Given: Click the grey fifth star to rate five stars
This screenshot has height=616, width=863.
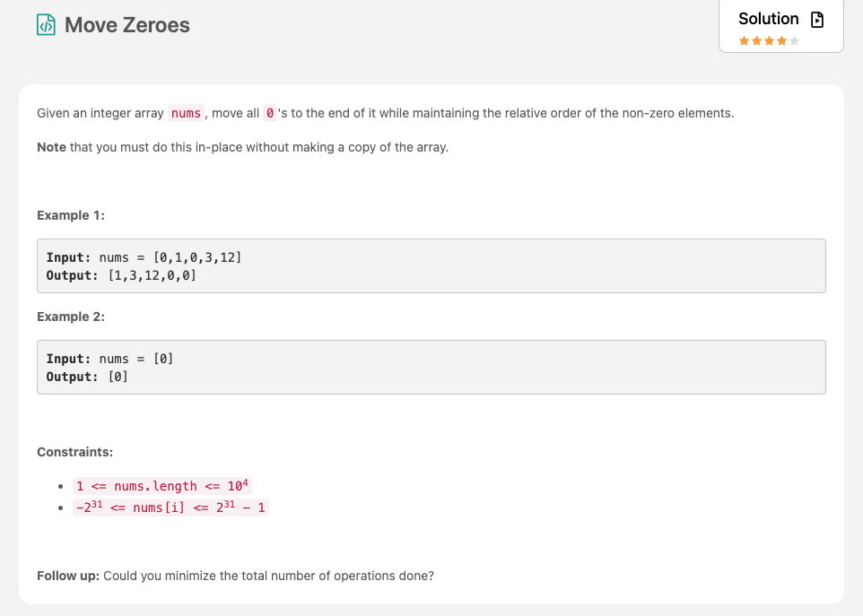Looking at the screenshot, I should pyautogui.click(x=794, y=40).
